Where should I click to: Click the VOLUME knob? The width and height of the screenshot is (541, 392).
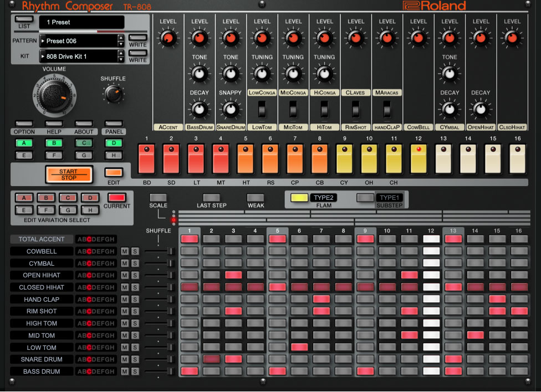[x=54, y=95]
